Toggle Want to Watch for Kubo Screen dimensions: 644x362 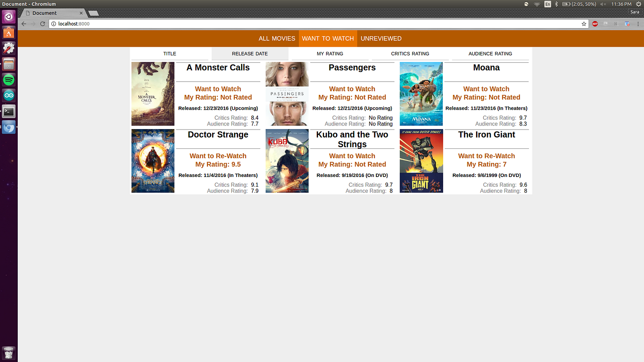pyautogui.click(x=352, y=156)
